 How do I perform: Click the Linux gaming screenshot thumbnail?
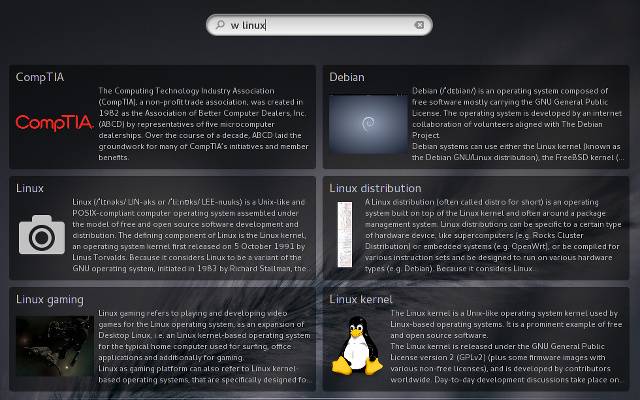(55, 346)
